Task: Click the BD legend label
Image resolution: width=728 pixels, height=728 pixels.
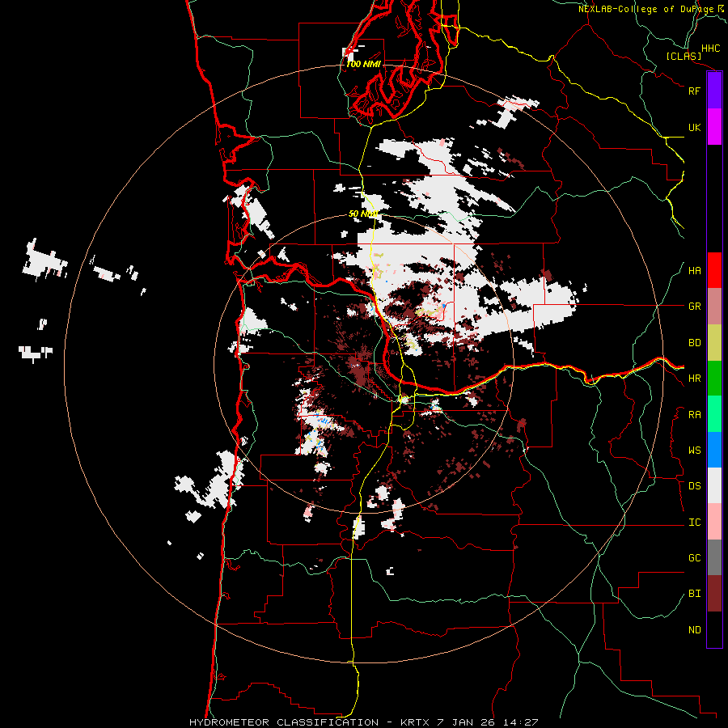Action: click(x=694, y=343)
